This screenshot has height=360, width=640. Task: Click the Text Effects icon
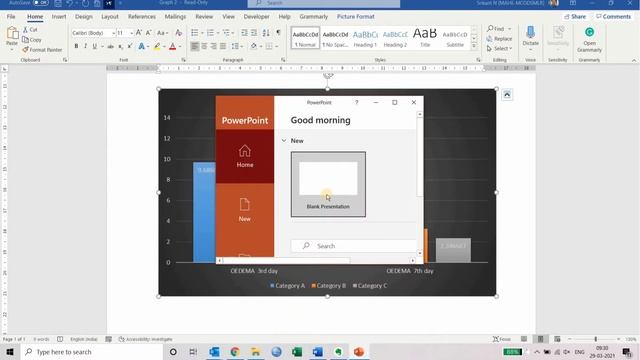pyautogui.click(x=141, y=47)
